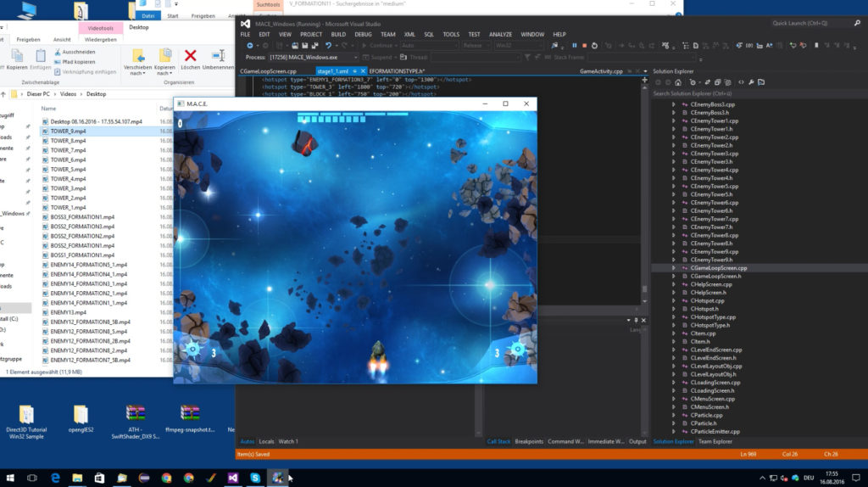Pause debugging with the Break All icon
This screenshot has height=487, width=868.
click(x=574, y=46)
